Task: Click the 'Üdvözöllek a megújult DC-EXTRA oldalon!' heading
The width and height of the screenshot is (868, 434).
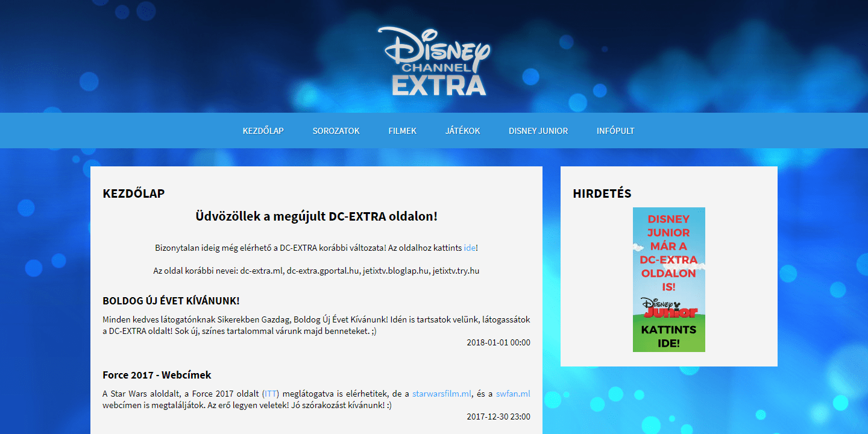Action: click(316, 216)
